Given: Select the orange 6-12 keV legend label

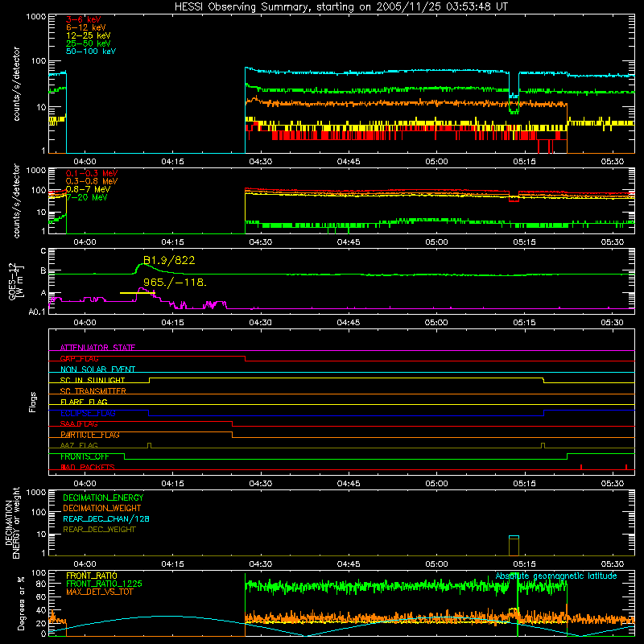Looking at the screenshot, I should [86, 27].
